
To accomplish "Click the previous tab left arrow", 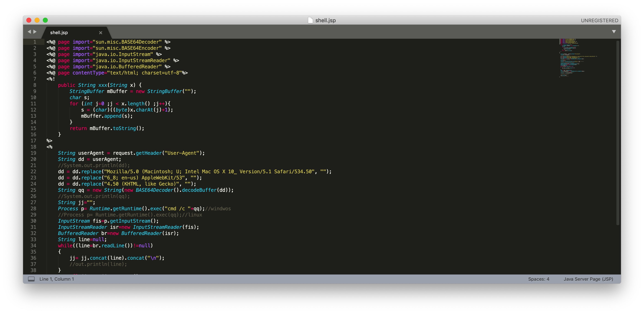I will click(x=29, y=32).
